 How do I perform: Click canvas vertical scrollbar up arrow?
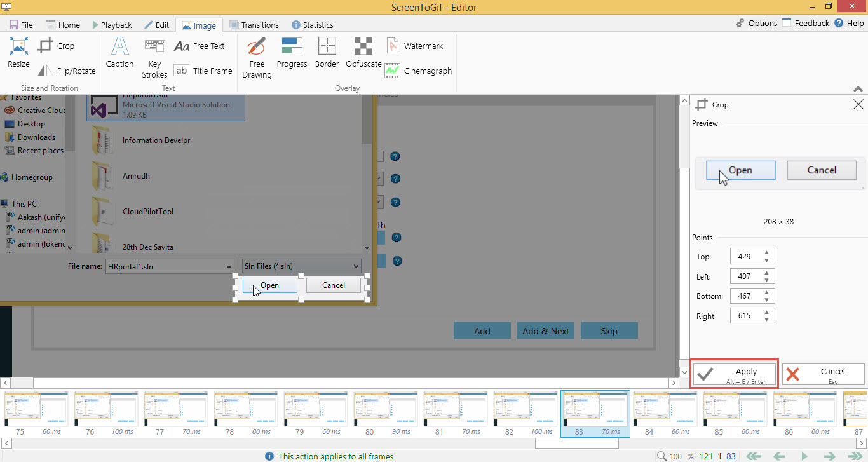pos(684,100)
